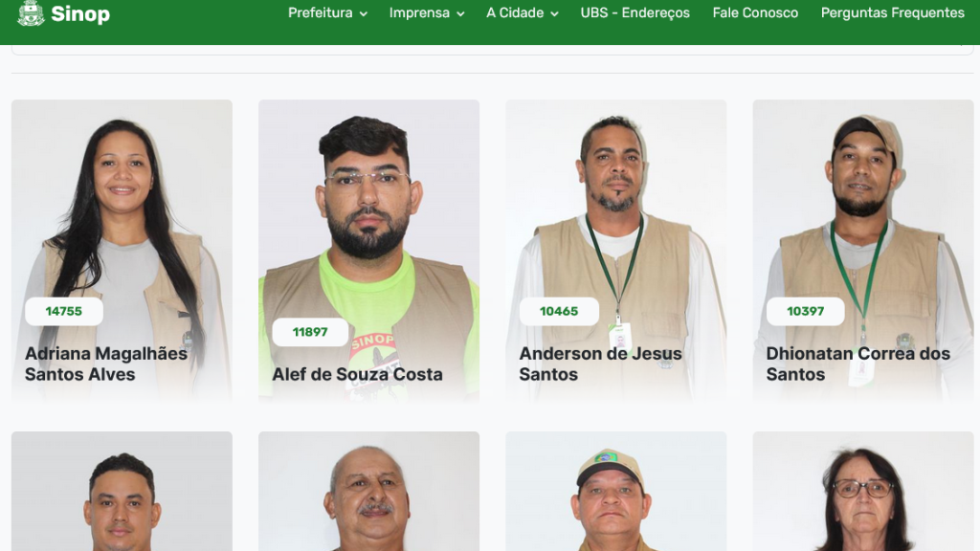This screenshot has height=551, width=980.
Task: Click the 10465 ID badge
Action: (559, 311)
